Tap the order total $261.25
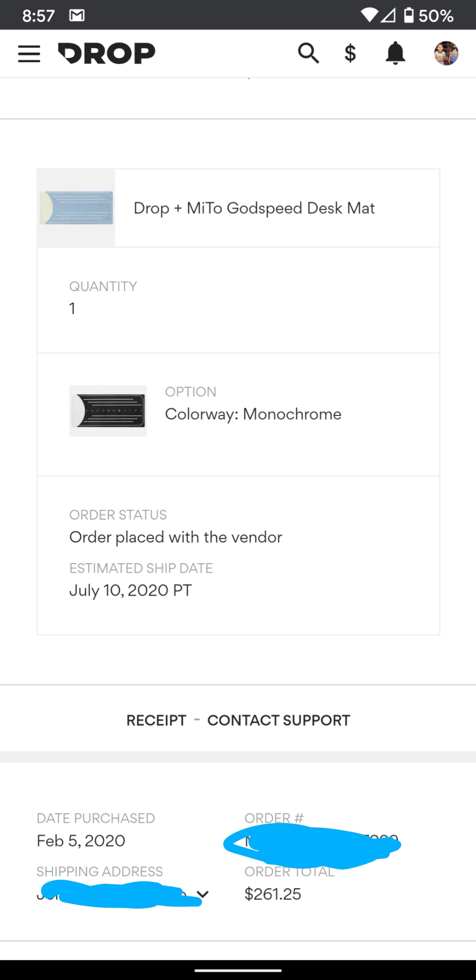 click(273, 894)
